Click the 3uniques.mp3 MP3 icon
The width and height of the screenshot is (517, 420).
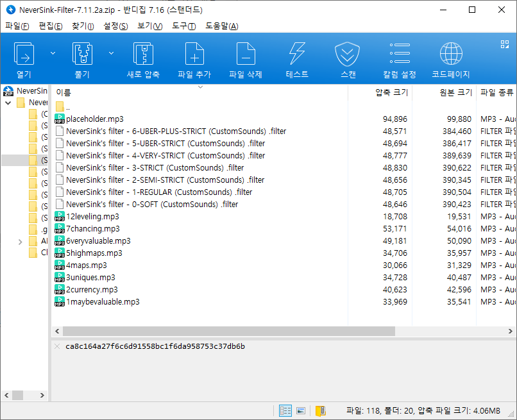[x=60, y=277]
